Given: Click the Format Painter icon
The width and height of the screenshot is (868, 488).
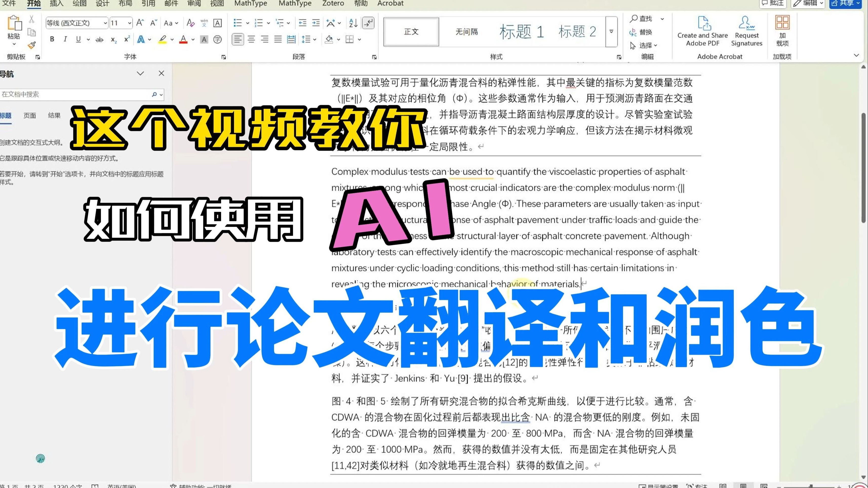Looking at the screenshot, I should (32, 45).
